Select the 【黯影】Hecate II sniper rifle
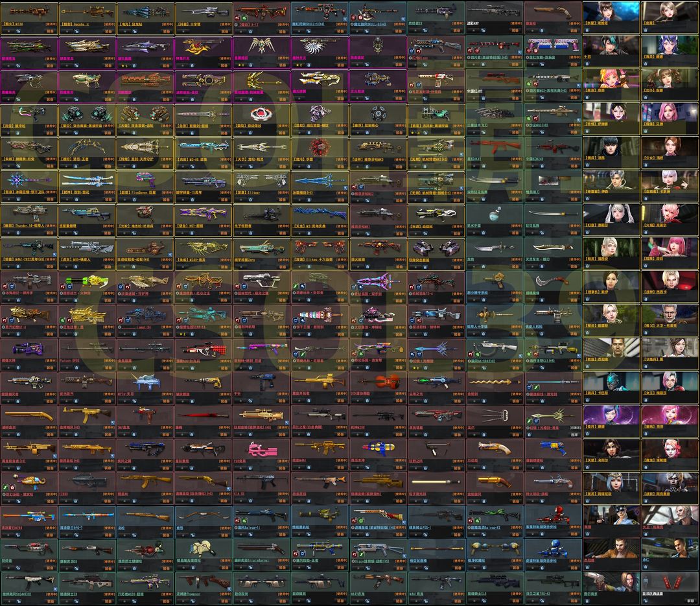 click(x=87, y=10)
